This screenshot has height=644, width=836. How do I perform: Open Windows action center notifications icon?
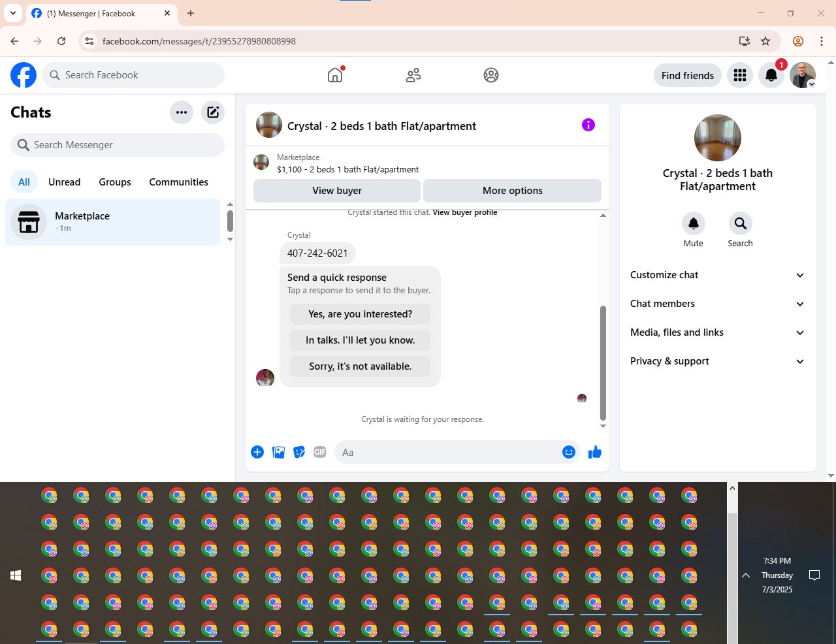(x=814, y=575)
